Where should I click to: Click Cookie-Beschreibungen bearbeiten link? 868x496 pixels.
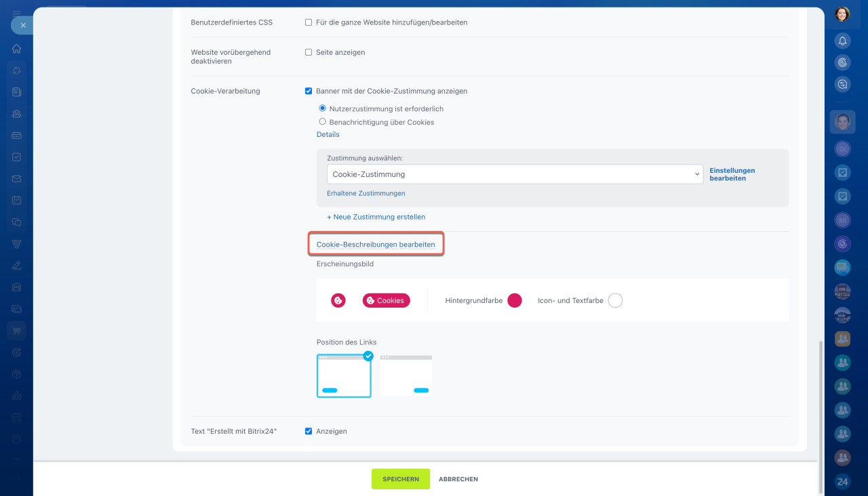point(376,244)
